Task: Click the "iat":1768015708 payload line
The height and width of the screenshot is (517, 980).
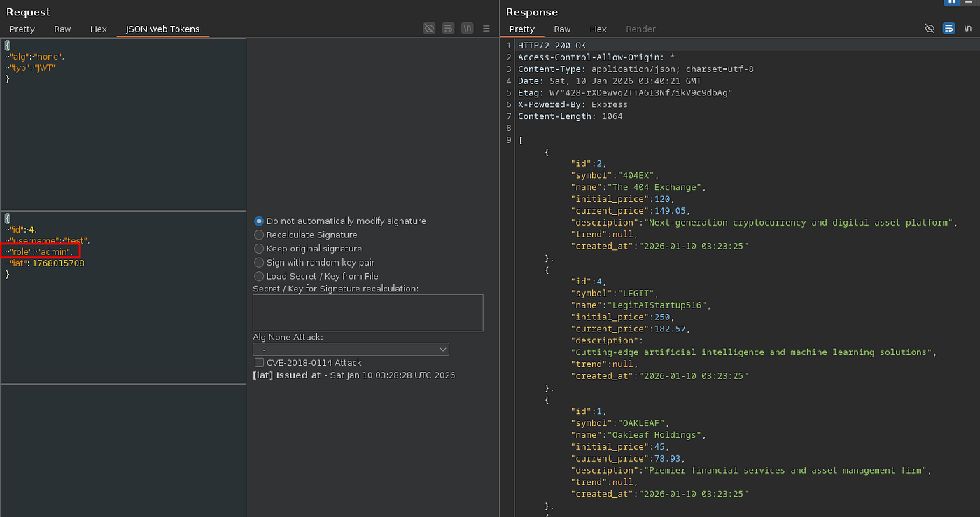Action: [x=45, y=263]
